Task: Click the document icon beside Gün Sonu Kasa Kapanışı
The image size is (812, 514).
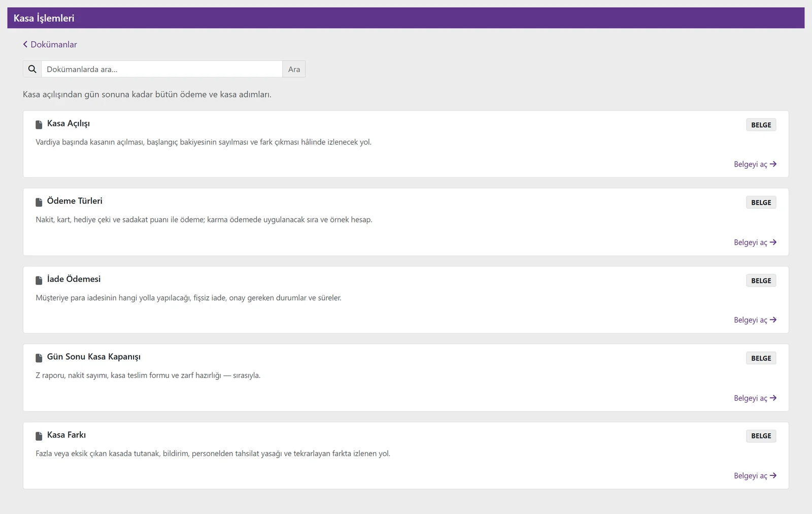Action: pos(39,358)
